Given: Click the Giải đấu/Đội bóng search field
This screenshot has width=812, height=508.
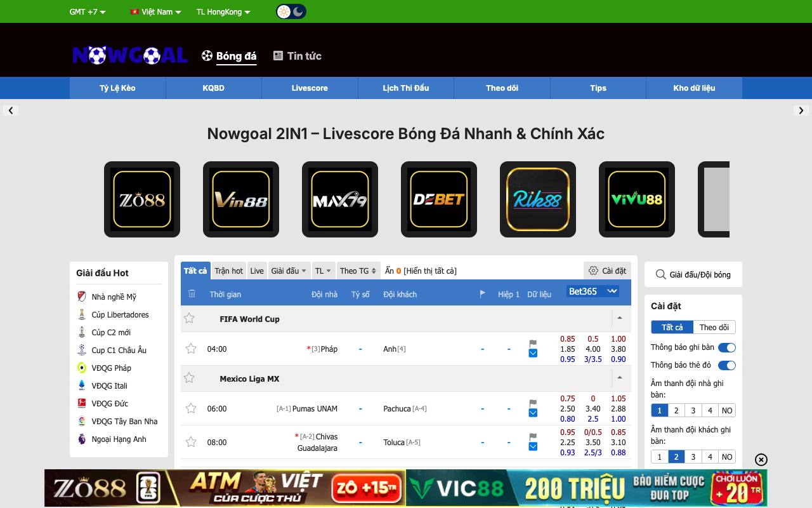Looking at the screenshot, I should pos(693,274).
